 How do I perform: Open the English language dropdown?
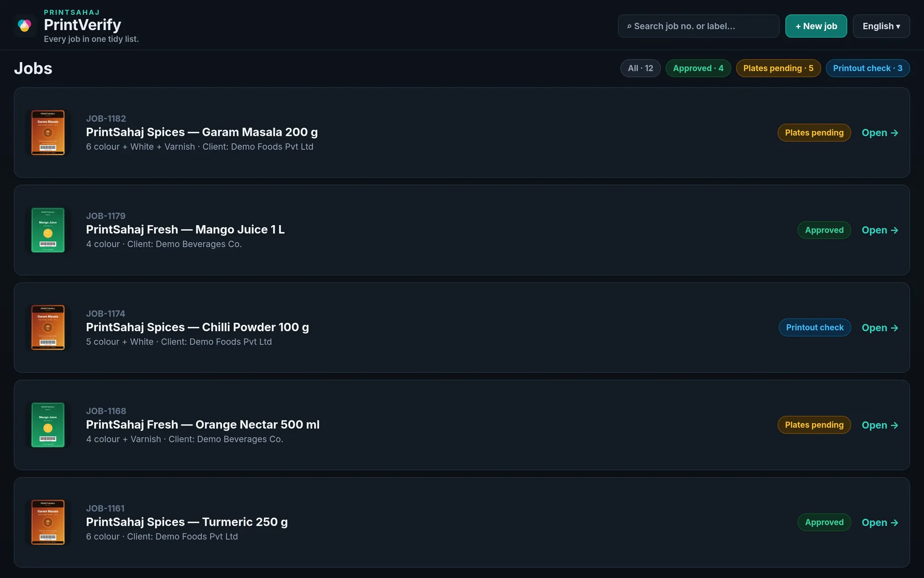[x=881, y=26]
